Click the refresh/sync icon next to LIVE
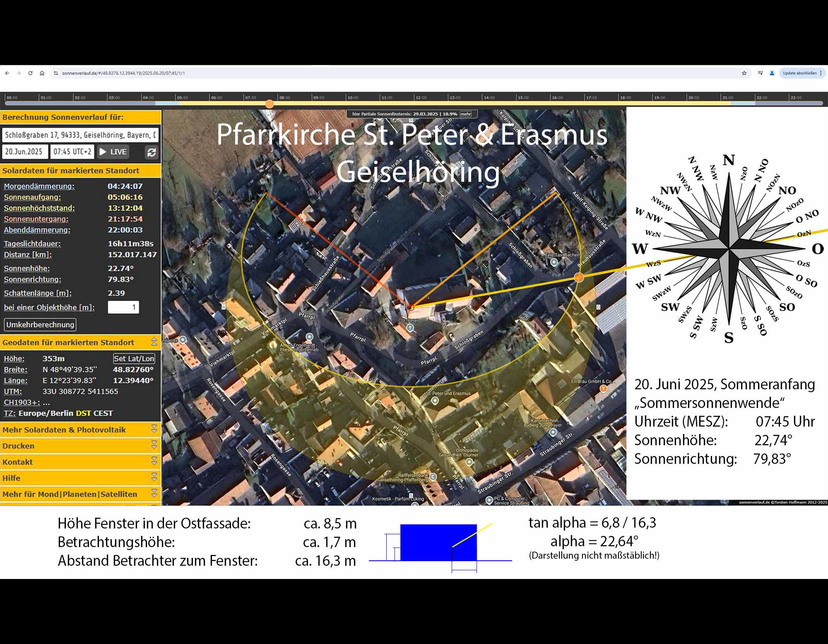Screen dimensions: 828x644 pyautogui.click(x=152, y=152)
